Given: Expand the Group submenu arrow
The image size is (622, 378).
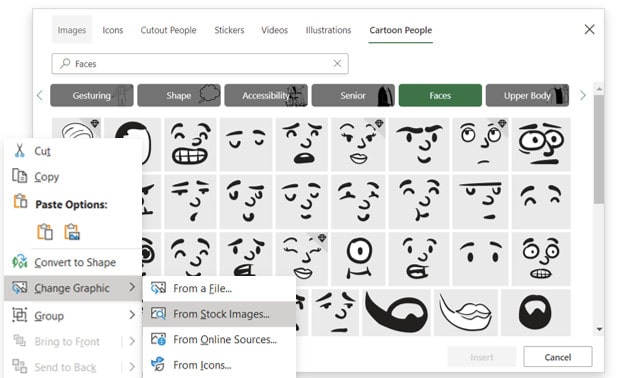Looking at the screenshot, I should [x=132, y=315].
